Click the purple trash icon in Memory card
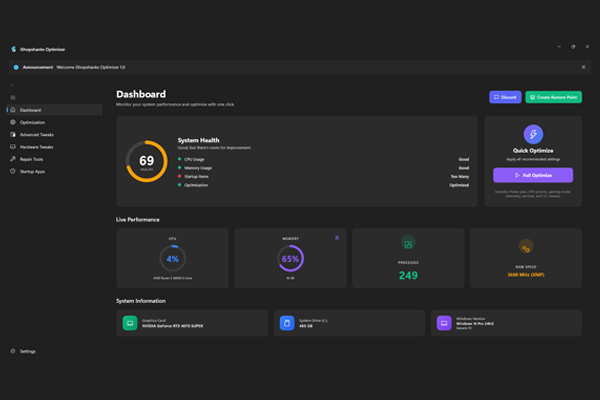Screen dimensions: 600x400 337,238
